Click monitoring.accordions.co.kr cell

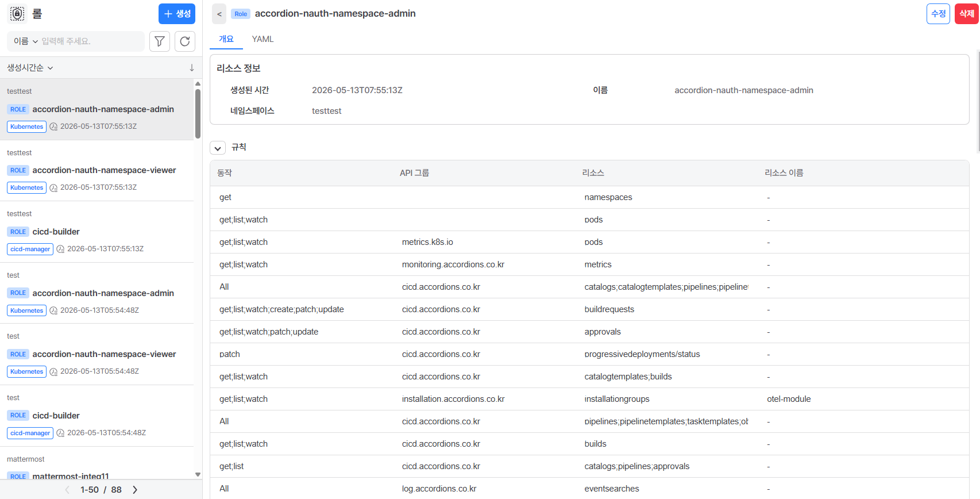tap(453, 264)
